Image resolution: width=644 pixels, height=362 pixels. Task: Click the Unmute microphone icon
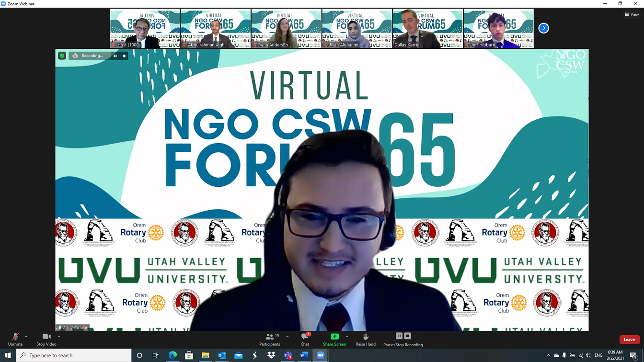click(15, 337)
